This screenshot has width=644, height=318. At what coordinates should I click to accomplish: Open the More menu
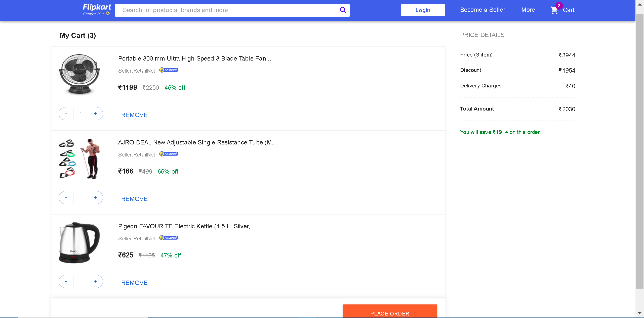pyautogui.click(x=528, y=10)
